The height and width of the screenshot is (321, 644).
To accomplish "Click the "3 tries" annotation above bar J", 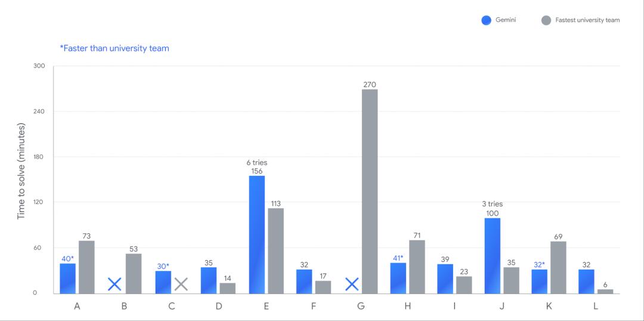I will (x=493, y=204).
